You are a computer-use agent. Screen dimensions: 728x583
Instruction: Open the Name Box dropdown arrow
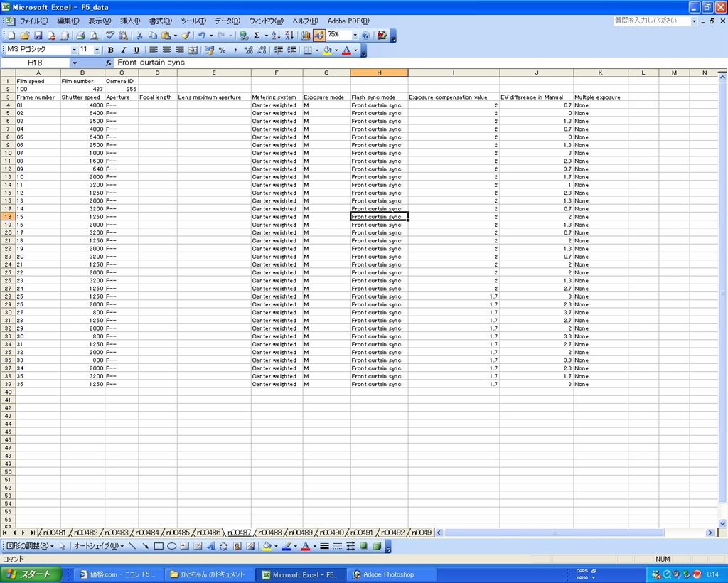click(74, 63)
